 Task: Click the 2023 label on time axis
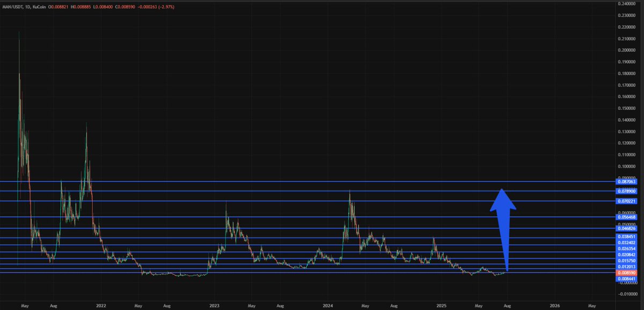(214, 305)
